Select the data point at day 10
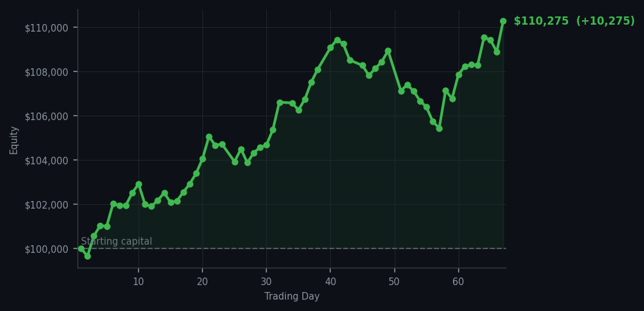 click(139, 184)
